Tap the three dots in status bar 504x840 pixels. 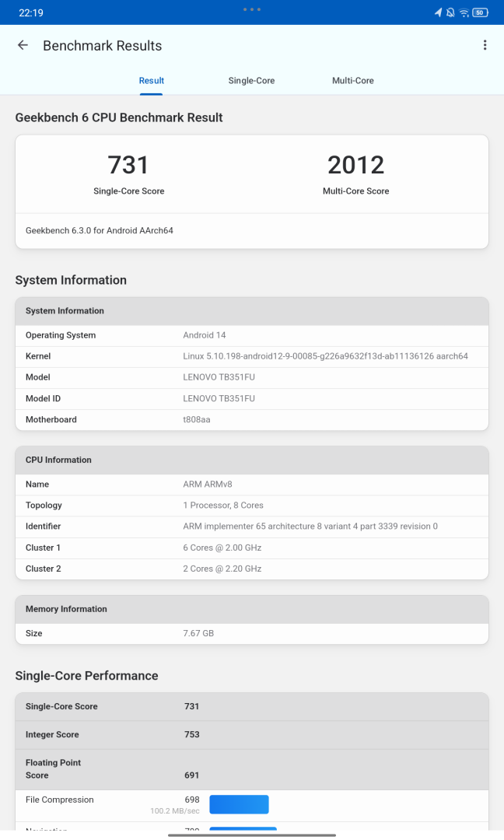pos(252,9)
